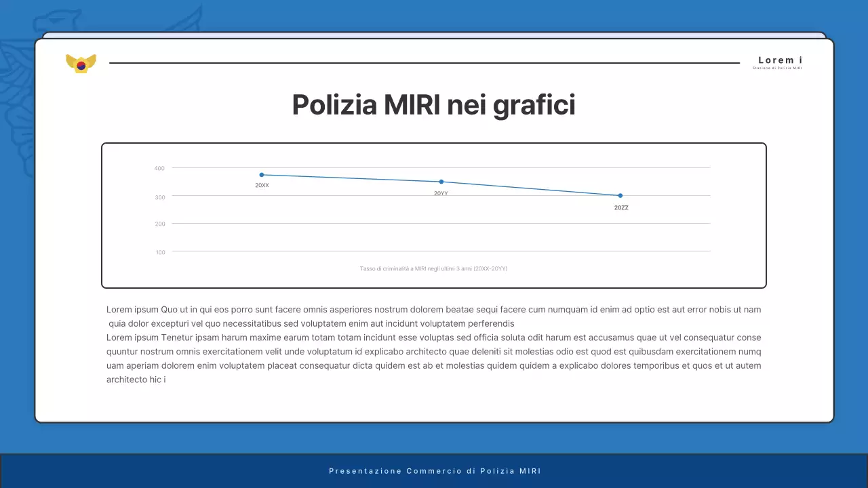The width and height of the screenshot is (868, 488).
Task: Select the 20YY label in the chart
Action: point(441,192)
